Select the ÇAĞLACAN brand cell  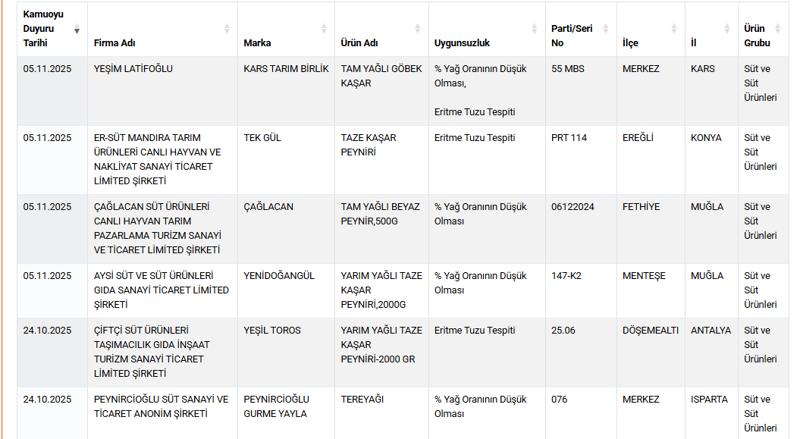coord(269,207)
